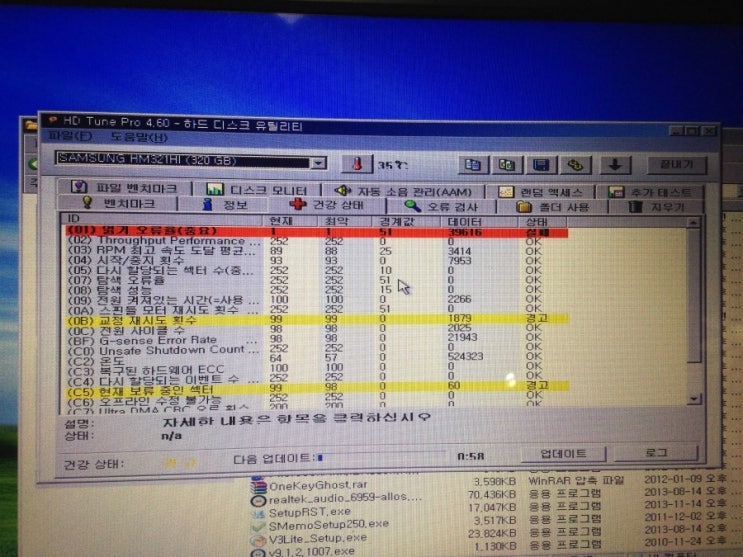Click the ID column header
Viewport: 743px width, 557px height.
tap(162, 219)
